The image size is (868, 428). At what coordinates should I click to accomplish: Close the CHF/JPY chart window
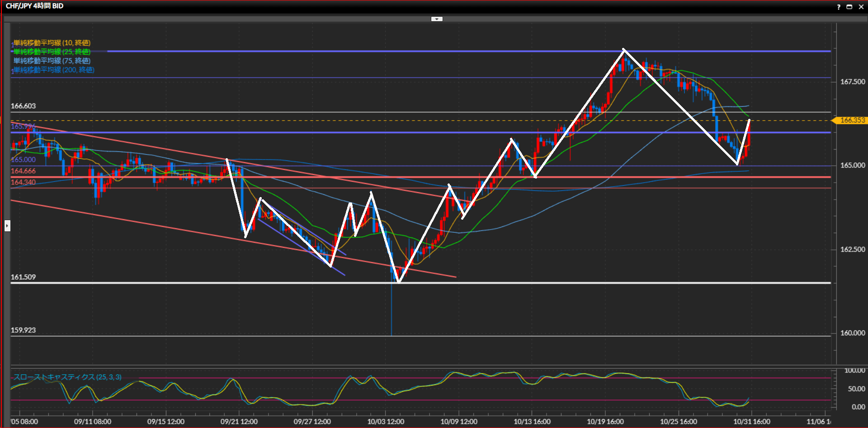(861, 7)
